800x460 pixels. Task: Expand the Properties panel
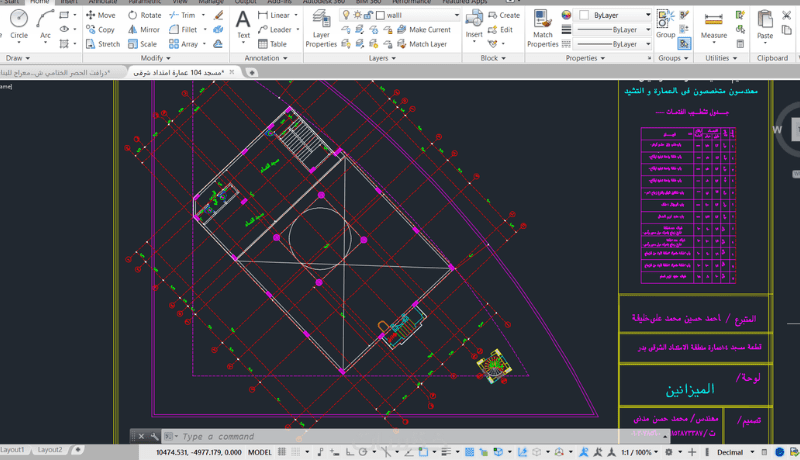585,58
